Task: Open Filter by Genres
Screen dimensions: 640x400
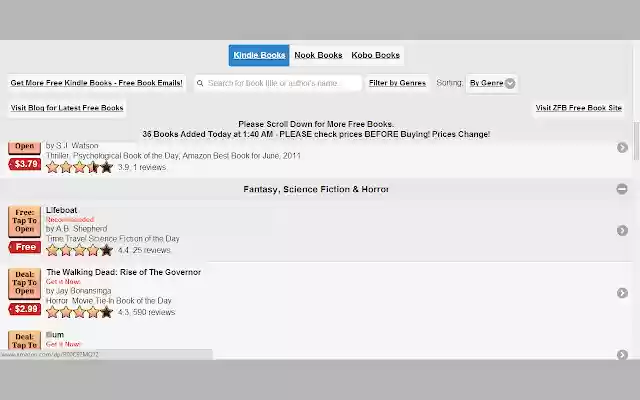Action: (397, 83)
